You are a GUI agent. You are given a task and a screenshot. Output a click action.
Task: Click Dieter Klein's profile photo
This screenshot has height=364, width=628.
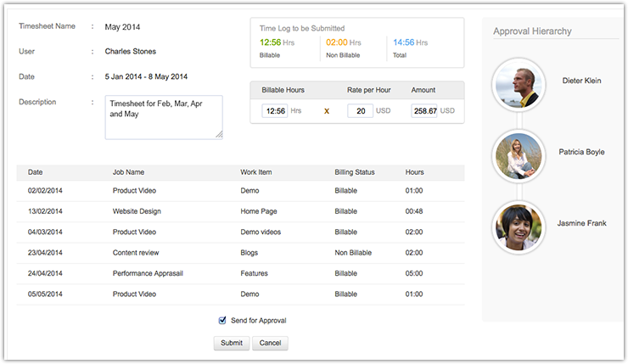[518, 83]
